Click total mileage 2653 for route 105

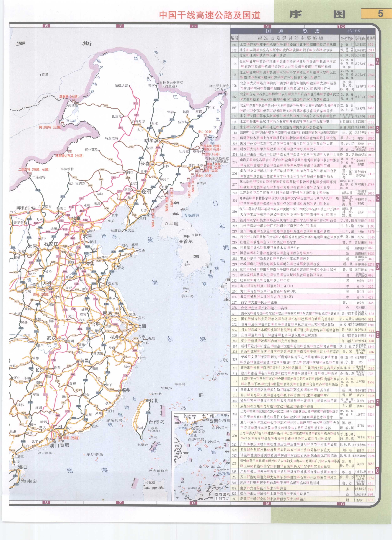coord(371,75)
